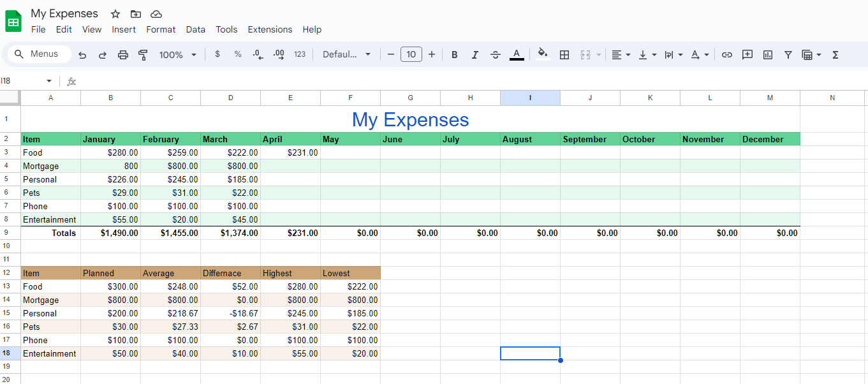Select the Differnace header cell

click(x=230, y=273)
